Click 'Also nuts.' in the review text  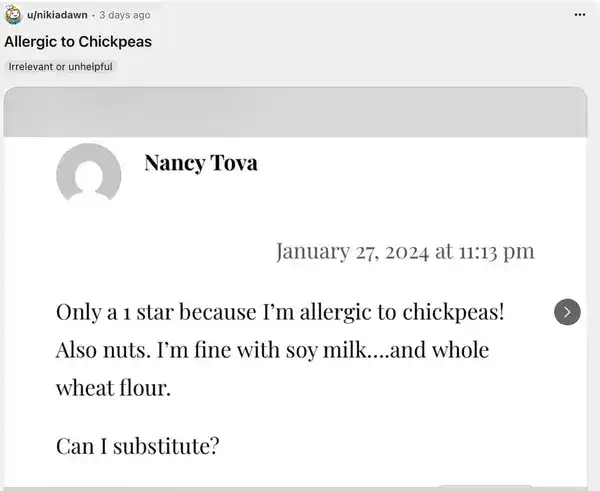(x=100, y=351)
